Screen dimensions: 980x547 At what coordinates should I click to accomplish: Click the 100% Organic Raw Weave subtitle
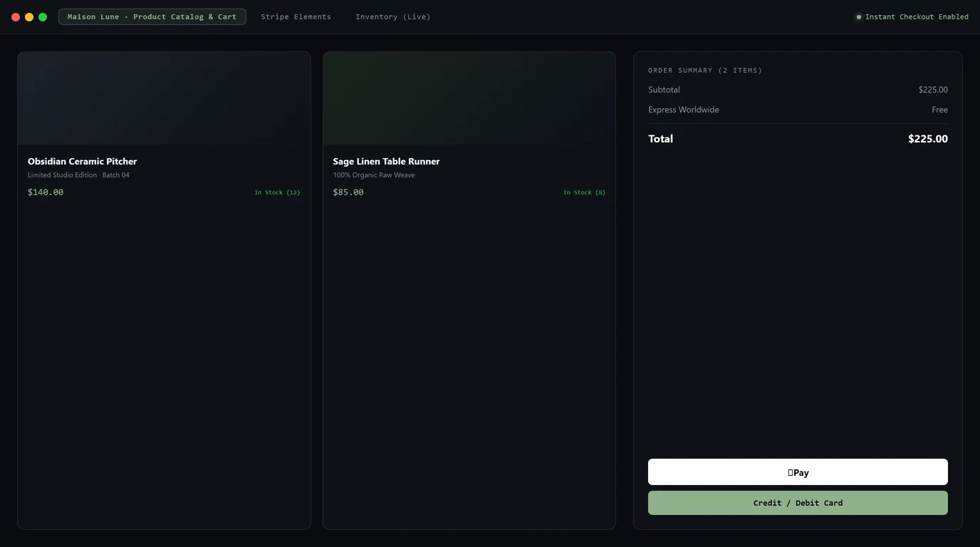tap(374, 175)
